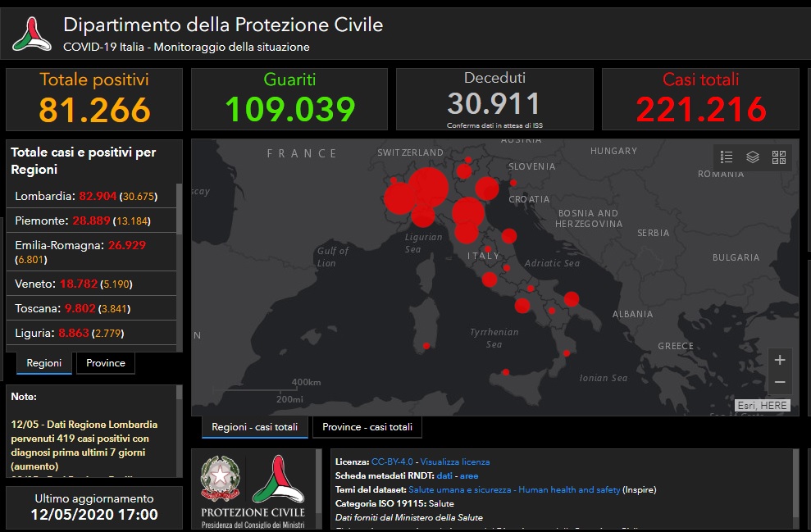
Task: Click the 'Categoria ISO 19115: Salute' line
Action: point(394,503)
